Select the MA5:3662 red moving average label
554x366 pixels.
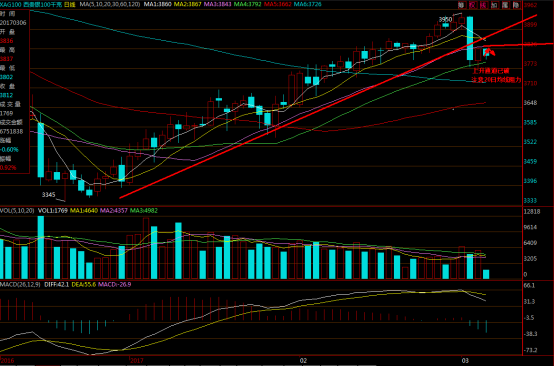278,4
